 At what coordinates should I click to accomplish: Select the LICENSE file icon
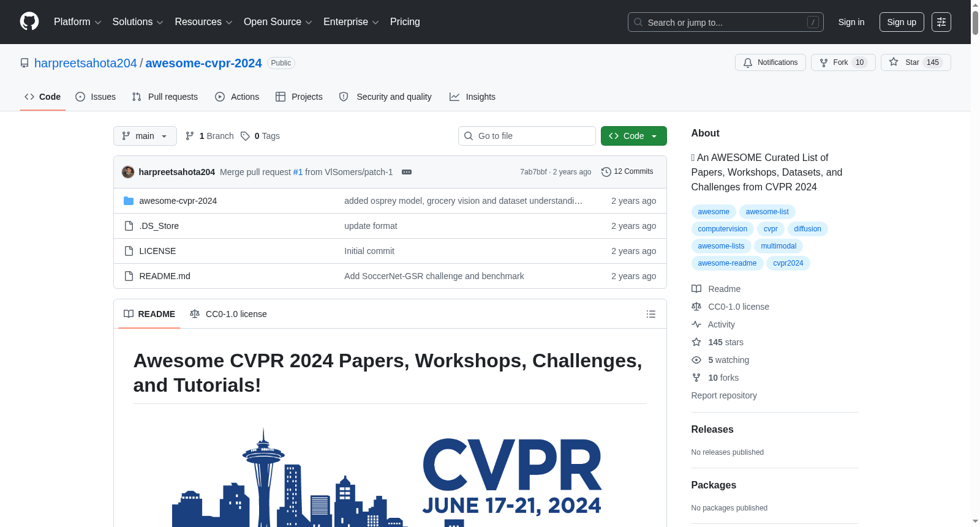click(129, 251)
